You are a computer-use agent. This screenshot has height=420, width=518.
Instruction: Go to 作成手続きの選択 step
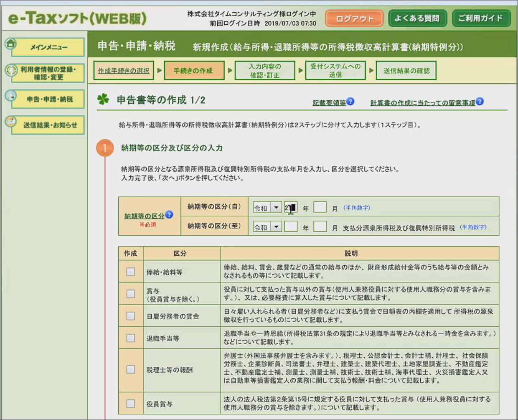click(x=124, y=71)
